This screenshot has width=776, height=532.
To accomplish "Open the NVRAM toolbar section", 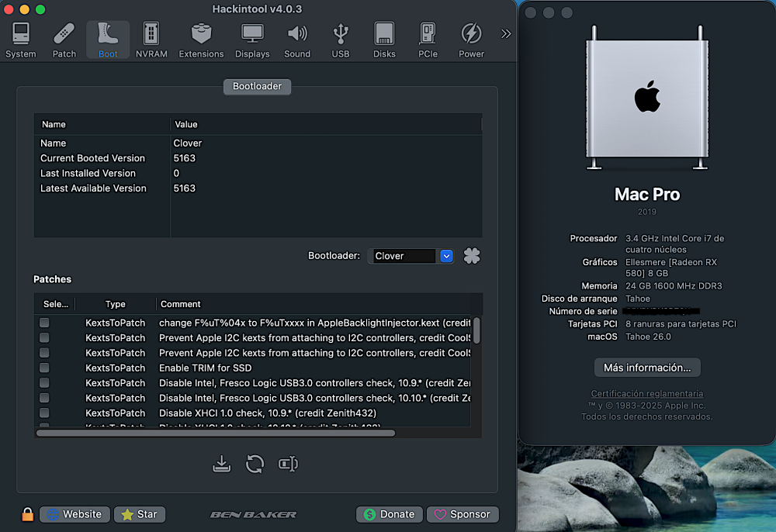I will 151,40.
